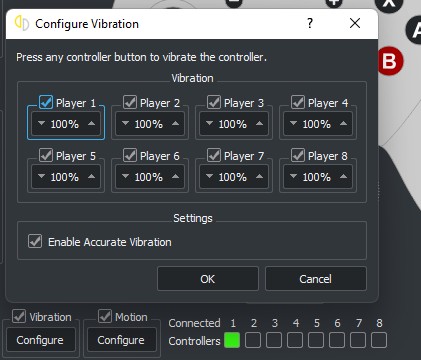Click the Cancel button
Screen dimensions: 421x360
(x=316, y=279)
